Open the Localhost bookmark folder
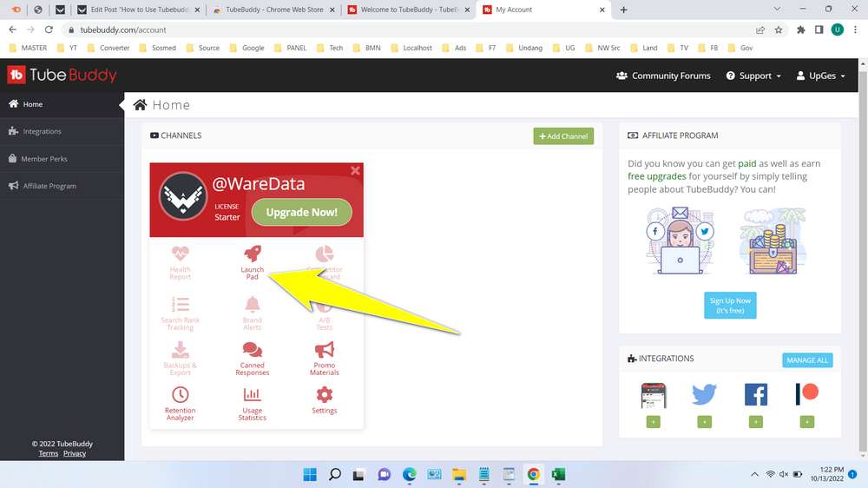 (411, 48)
